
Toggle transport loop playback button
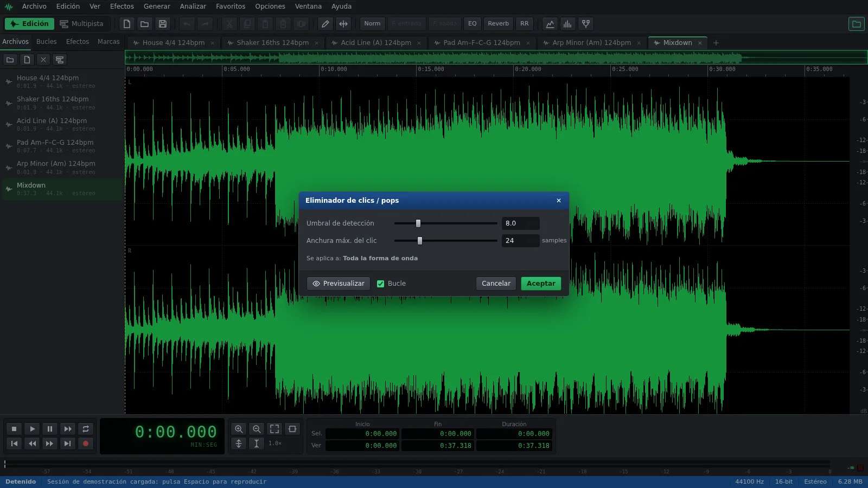pos(86,429)
